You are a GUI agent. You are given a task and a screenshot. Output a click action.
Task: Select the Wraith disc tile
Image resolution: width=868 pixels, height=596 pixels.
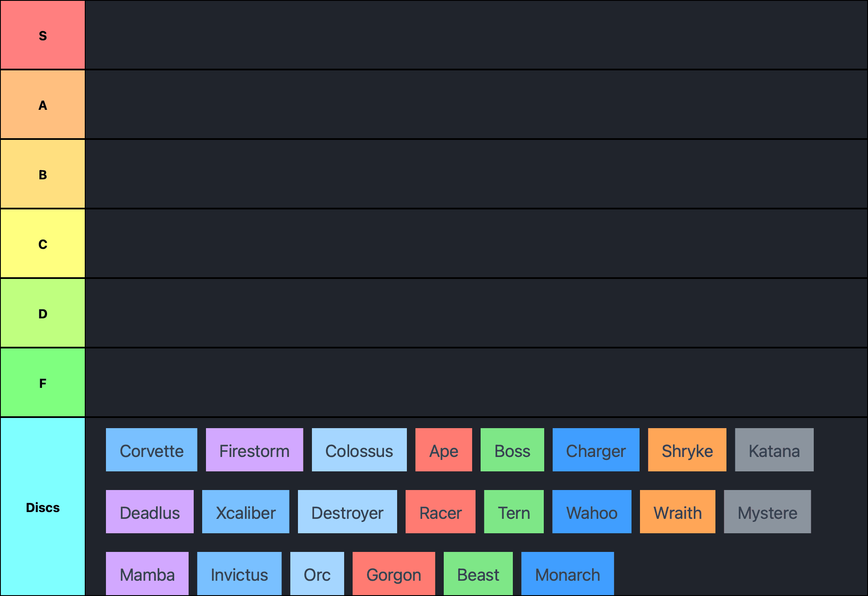[x=677, y=512]
